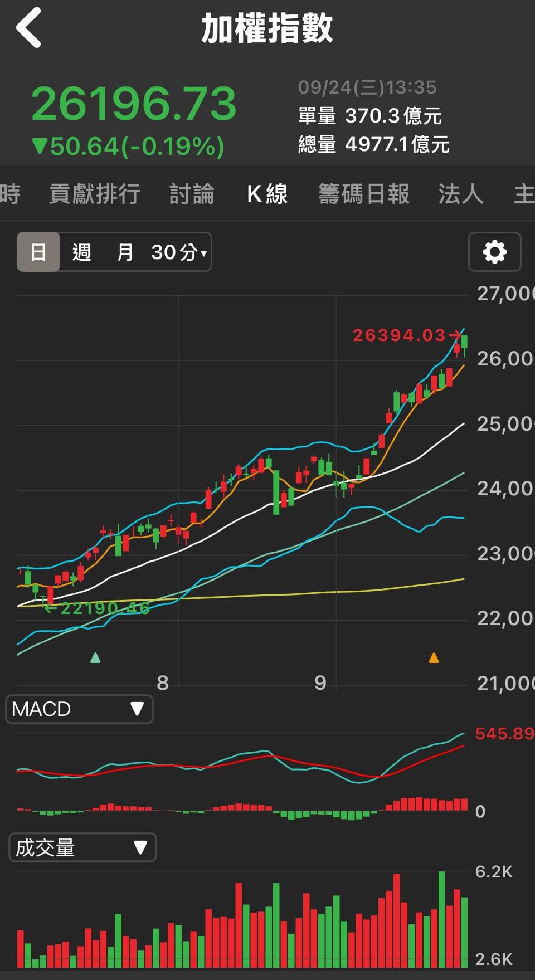The height and width of the screenshot is (980, 535).
Task: Select the 週 weekly interval
Action: (x=81, y=252)
